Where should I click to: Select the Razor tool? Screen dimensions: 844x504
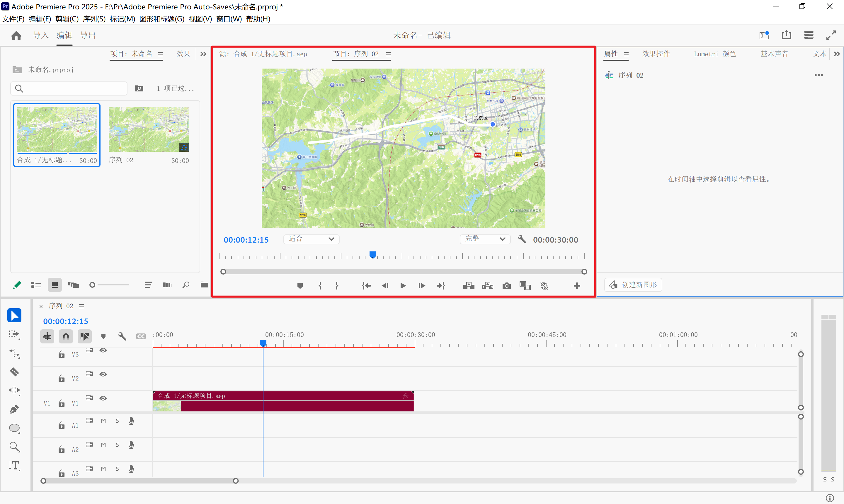point(14,372)
